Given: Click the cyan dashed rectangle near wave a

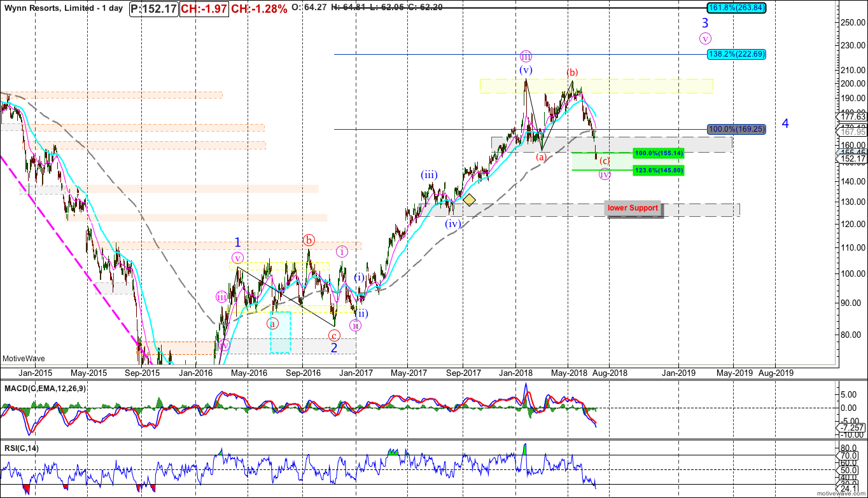Looking at the screenshot, I should tap(281, 332).
